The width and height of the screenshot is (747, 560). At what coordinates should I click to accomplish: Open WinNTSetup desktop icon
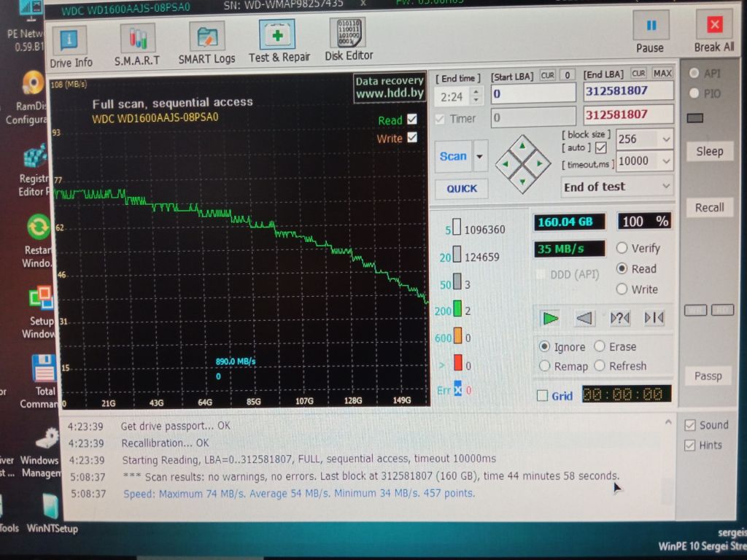52,513
